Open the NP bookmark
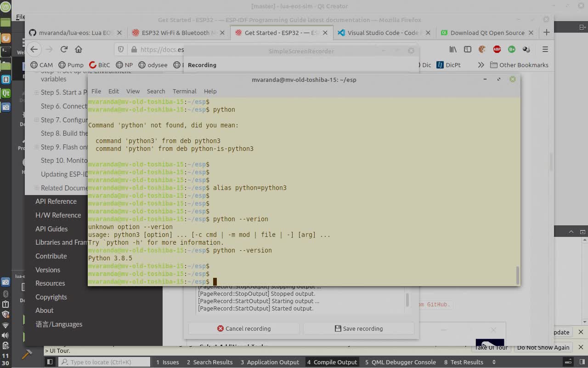Image resolution: width=588 pixels, height=368 pixels. pyautogui.click(x=124, y=65)
